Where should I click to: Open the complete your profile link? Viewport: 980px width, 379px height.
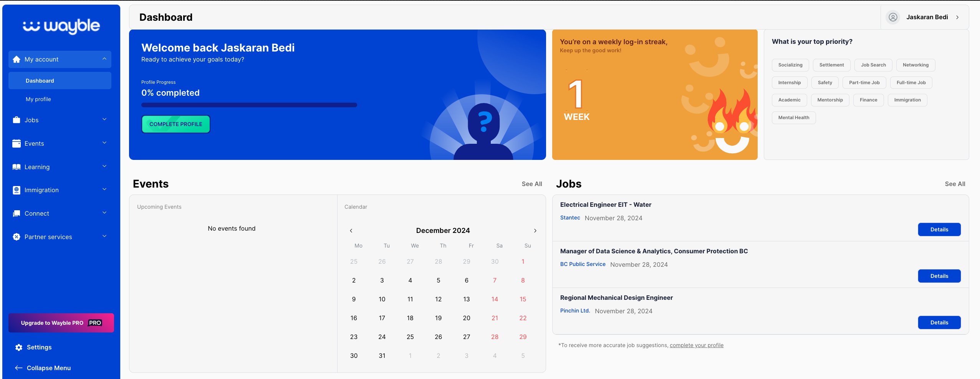coord(696,345)
